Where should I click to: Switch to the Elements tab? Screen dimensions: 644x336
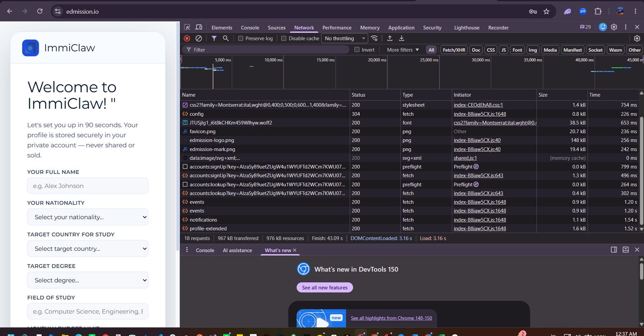[222, 27]
